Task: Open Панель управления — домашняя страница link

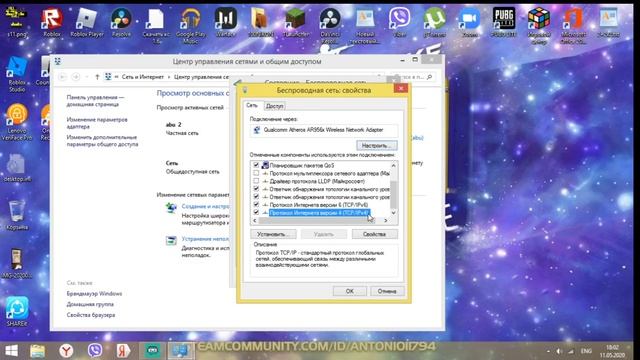Action: pos(95,101)
